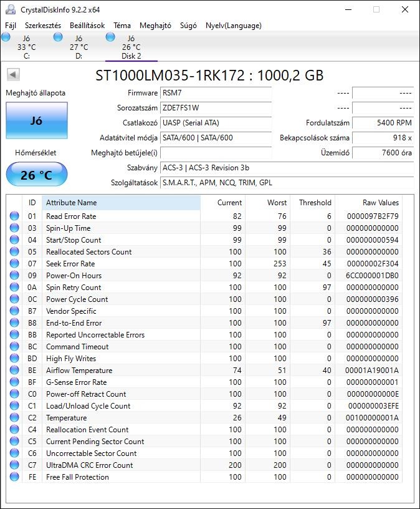Viewport: 420px width, 509px height.
Task: Click the Szabvány field ACS-3 Revision 3b
Action: 287,168
